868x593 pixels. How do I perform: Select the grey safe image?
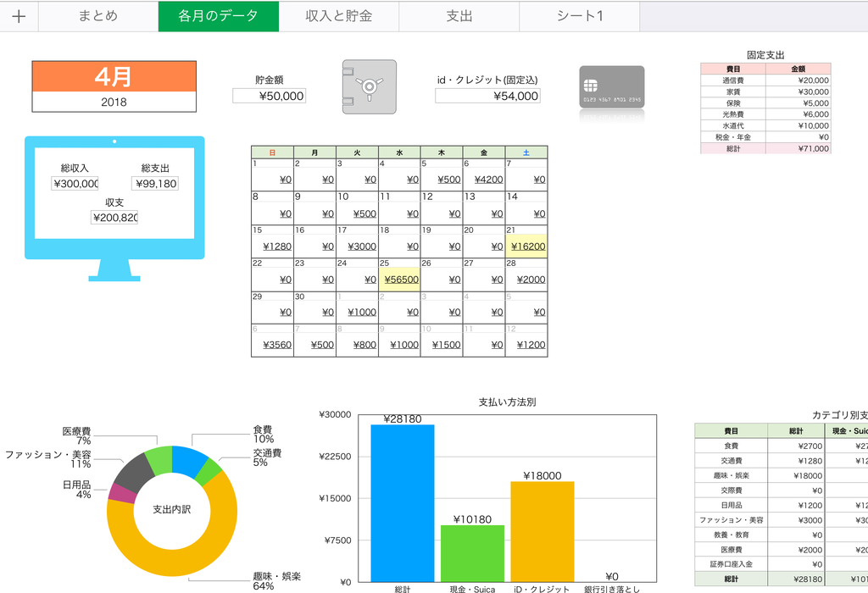pos(370,87)
